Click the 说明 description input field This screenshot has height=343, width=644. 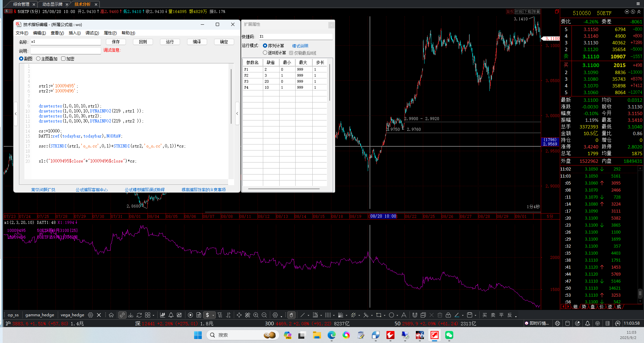pos(65,51)
